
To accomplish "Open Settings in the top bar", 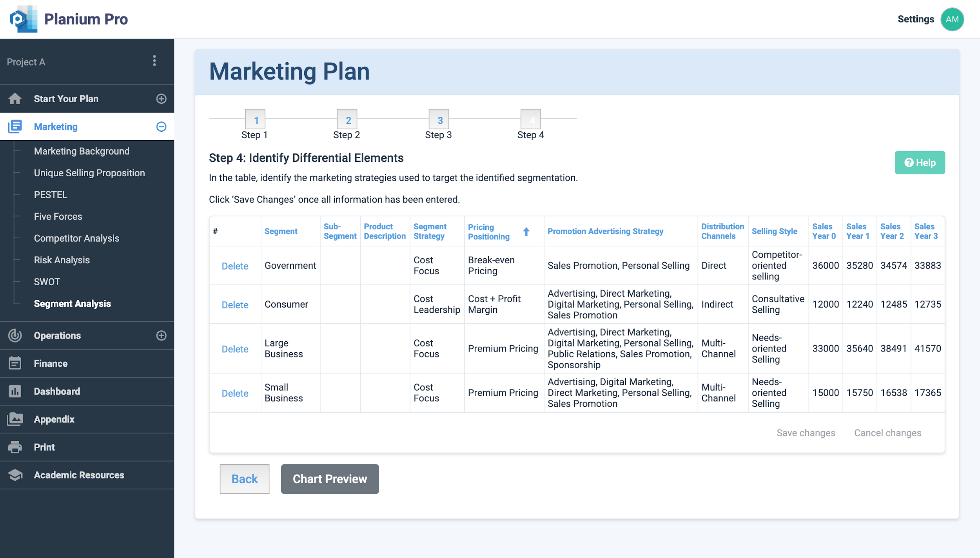I will click(916, 19).
